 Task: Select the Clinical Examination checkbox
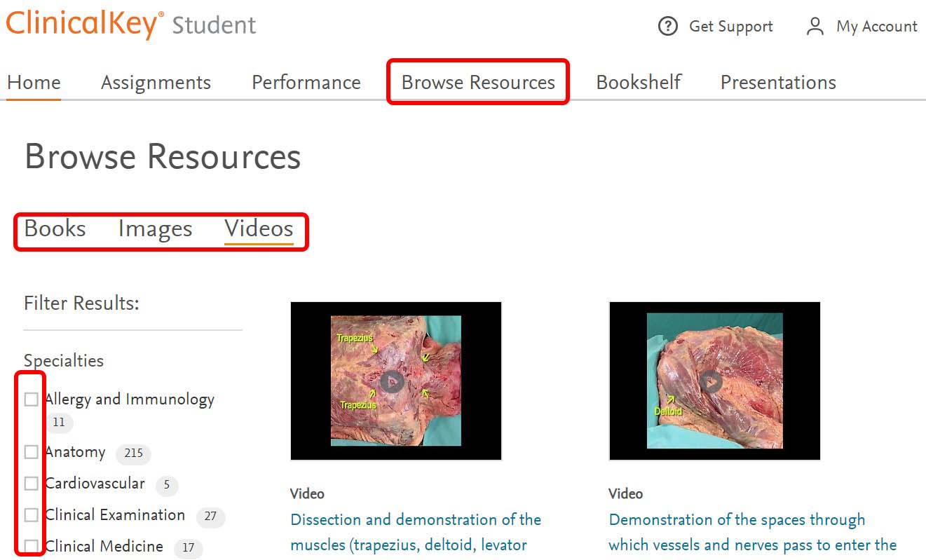(x=31, y=515)
